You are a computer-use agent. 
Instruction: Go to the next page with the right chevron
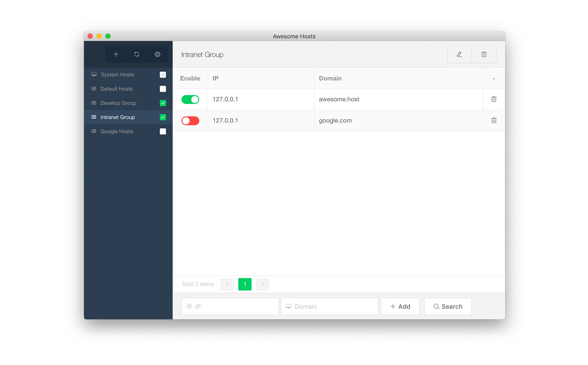point(263,284)
